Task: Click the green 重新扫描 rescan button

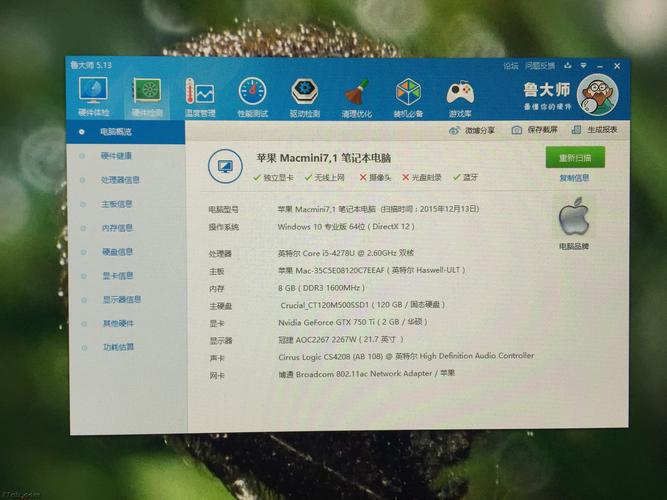Action: [x=575, y=158]
